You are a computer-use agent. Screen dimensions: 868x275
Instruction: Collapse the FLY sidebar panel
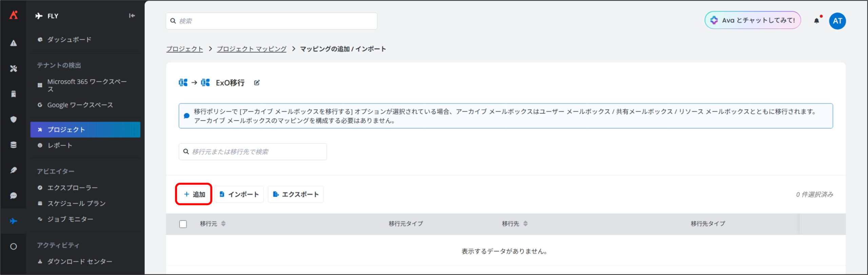pos(132,16)
